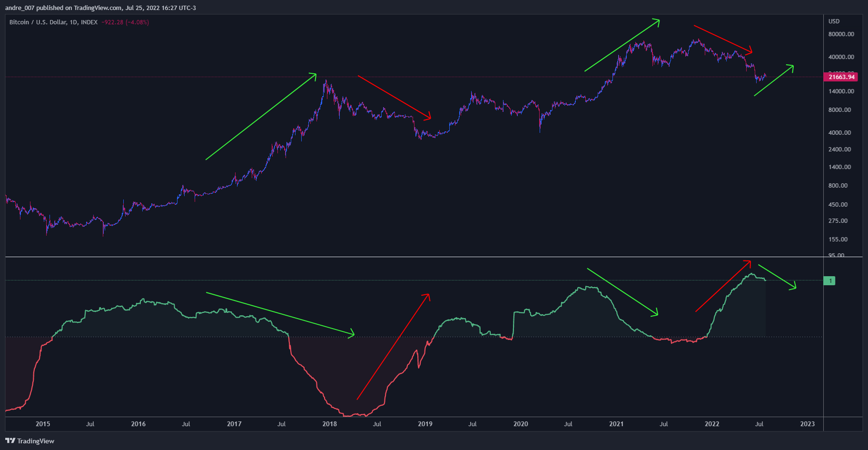Click the 2020 time axis label
Viewport: 868px width, 450px height.
pyautogui.click(x=521, y=424)
